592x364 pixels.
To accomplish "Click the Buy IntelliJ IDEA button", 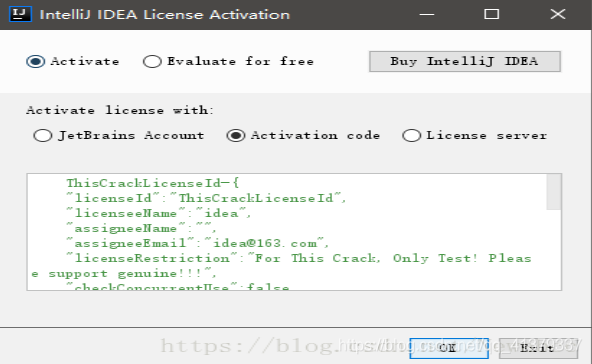I will click(465, 61).
